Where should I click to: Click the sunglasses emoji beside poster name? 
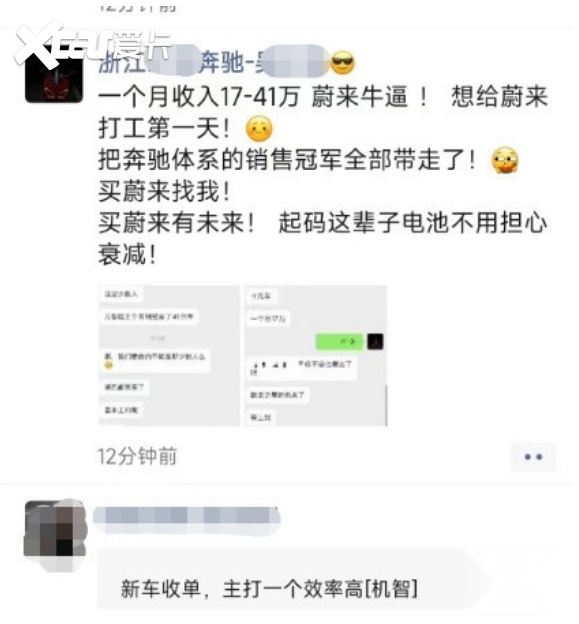(343, 63)
